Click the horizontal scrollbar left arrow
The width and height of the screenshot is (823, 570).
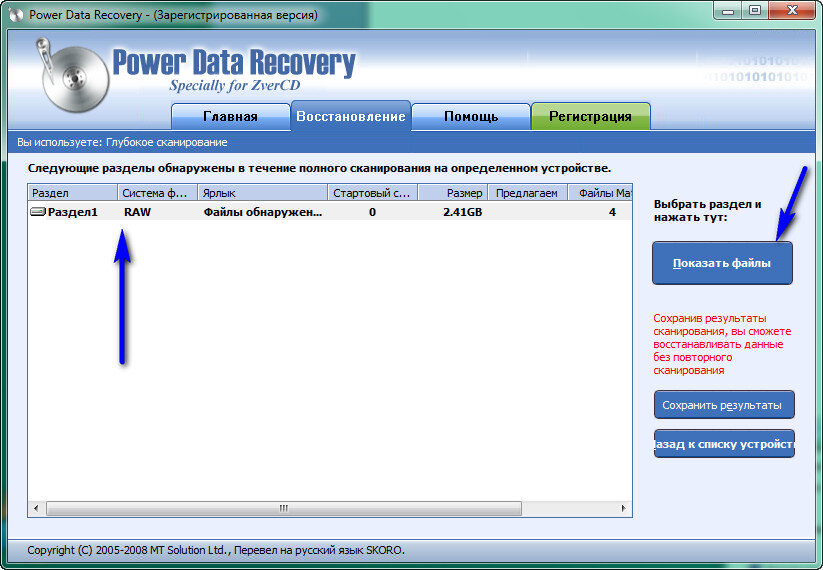coord(36,508)
